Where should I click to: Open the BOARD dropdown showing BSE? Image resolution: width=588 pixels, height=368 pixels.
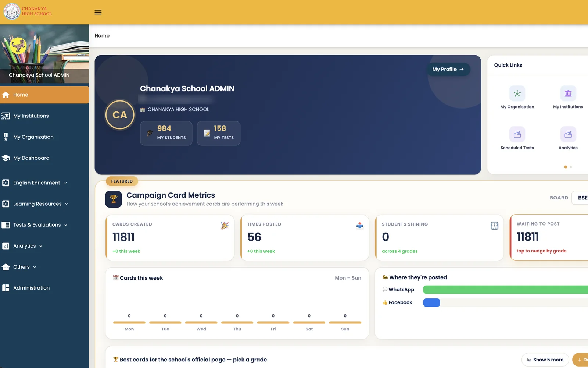tap(580, 198)
